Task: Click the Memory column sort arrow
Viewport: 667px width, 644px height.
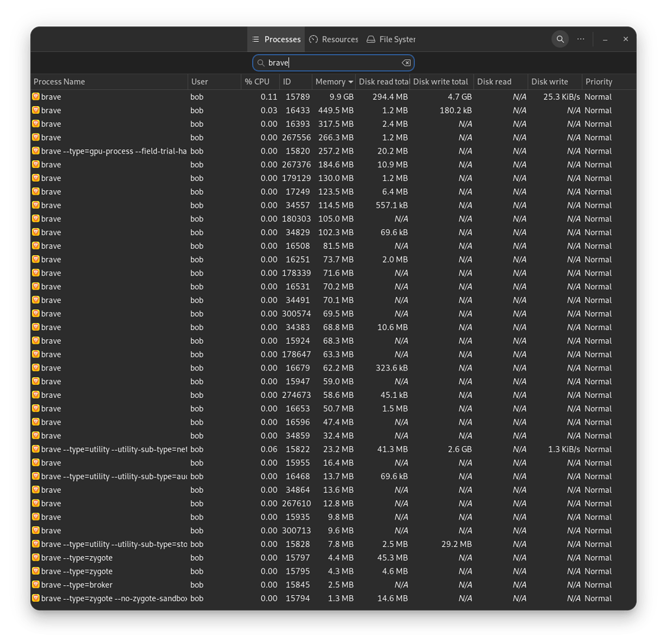Action: pos(350,81)
